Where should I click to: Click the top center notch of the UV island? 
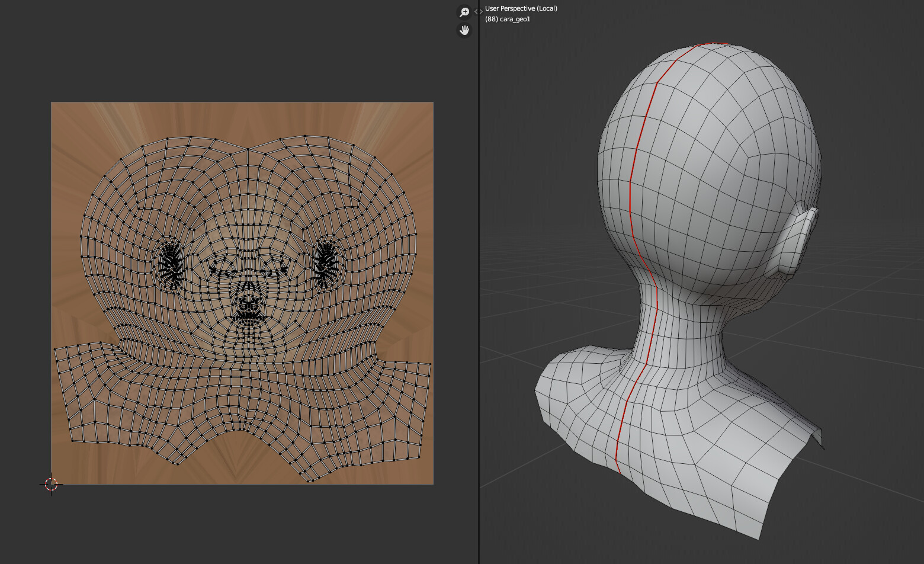click(x=248, y=149)
